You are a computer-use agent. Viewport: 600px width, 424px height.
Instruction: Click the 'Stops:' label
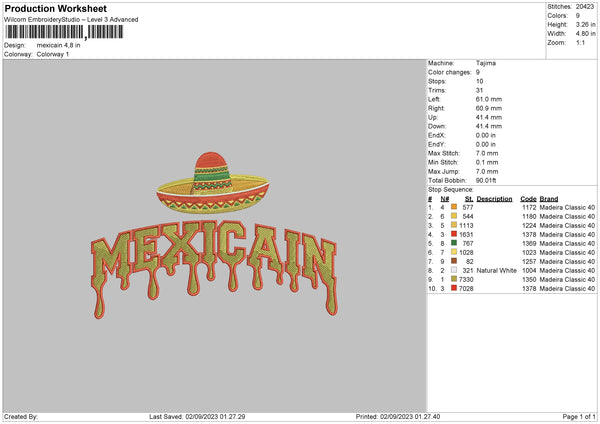click(437, 81)
